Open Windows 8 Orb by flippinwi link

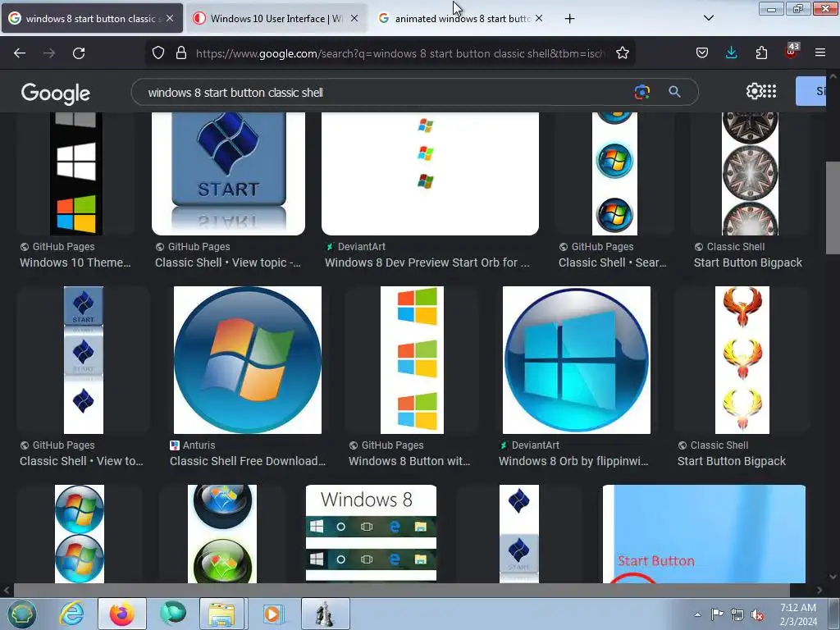[x=573, y=461]
